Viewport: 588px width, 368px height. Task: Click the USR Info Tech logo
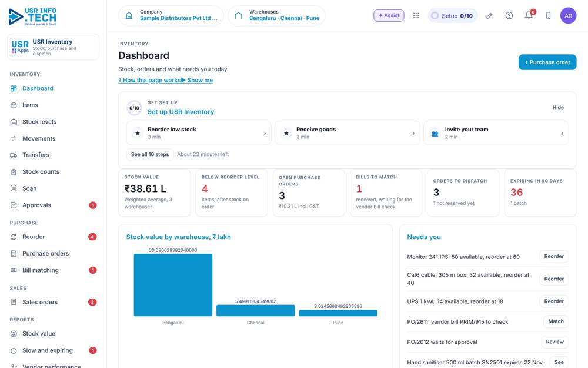(x=32, y=17)
